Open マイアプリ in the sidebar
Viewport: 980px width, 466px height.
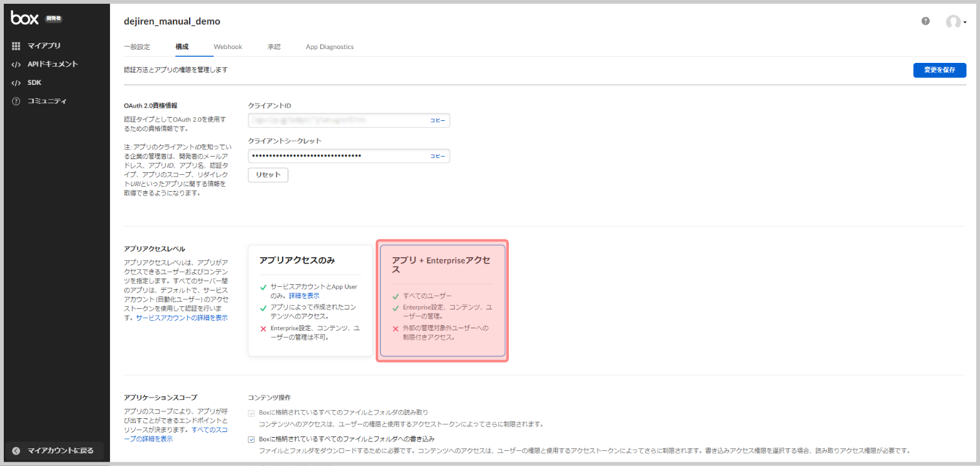tap(44, 46)
